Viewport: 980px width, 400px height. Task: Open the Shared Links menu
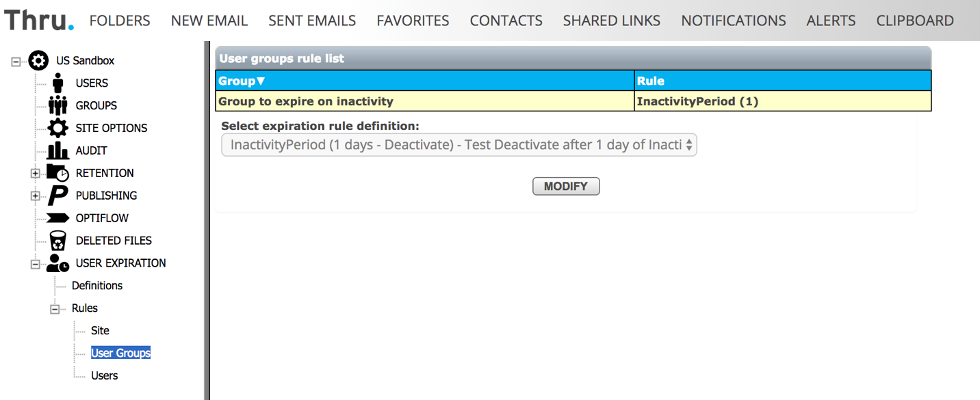coord(611,21)
